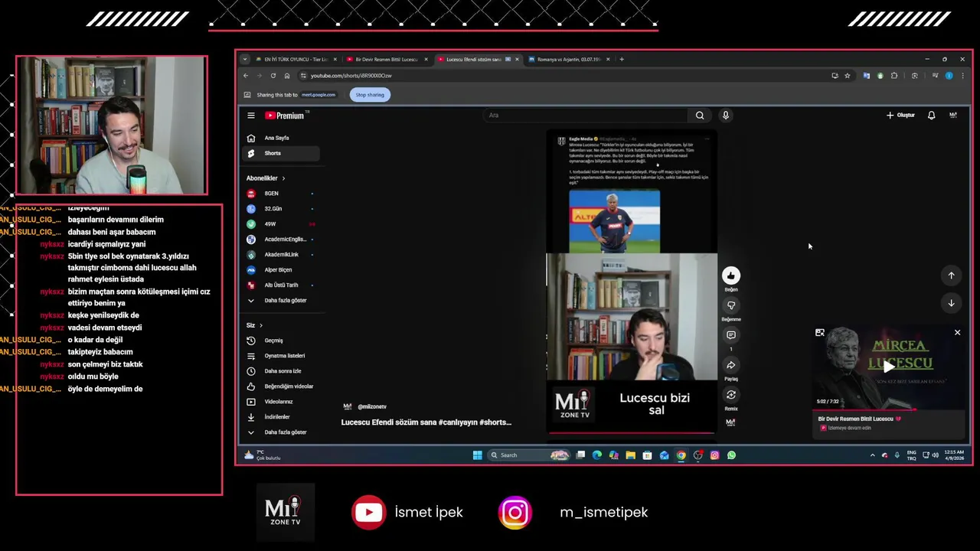The width and height of the screenshot is (980, 551).
Task: Seek on the Short's red progress bar
Action: click(x=632, y=433)
